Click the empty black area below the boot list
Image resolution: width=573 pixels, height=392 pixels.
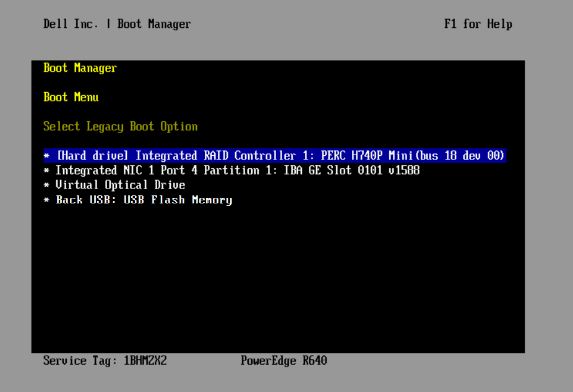pos(278,278)
